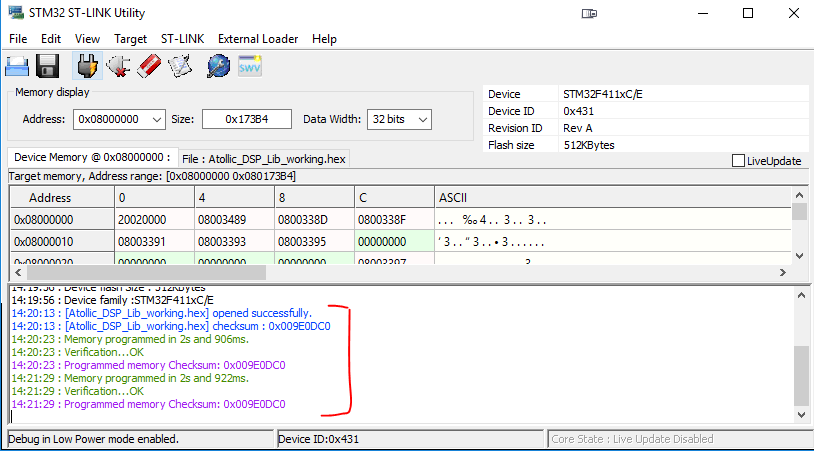The image size is (814, 451).
Task: Click the ASCII column header
Action: pyautogui.click(x=613, y=198)
